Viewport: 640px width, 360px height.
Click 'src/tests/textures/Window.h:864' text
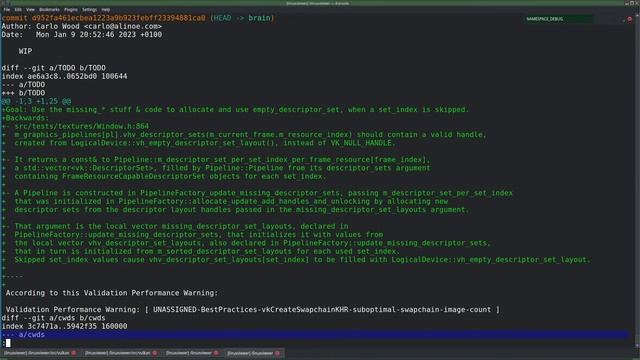[x=82, y=126]
